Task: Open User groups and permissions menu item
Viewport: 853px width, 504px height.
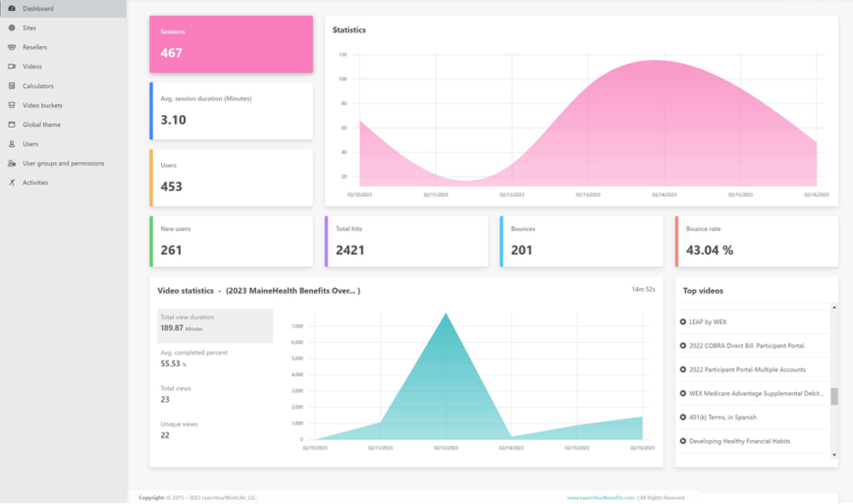Action: [63, 163]
